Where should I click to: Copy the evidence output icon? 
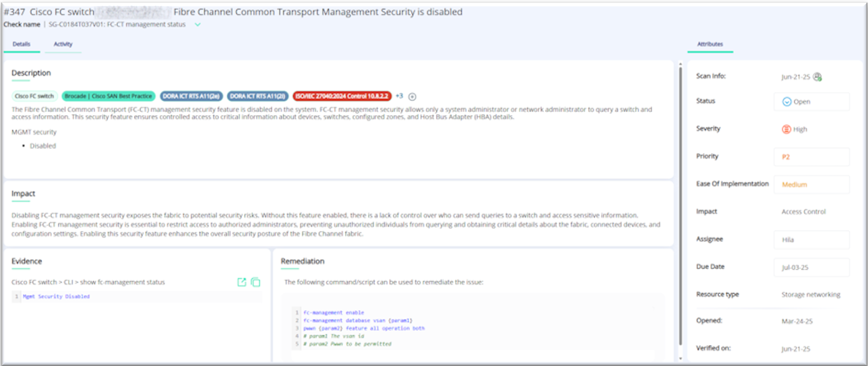(256, 282)
